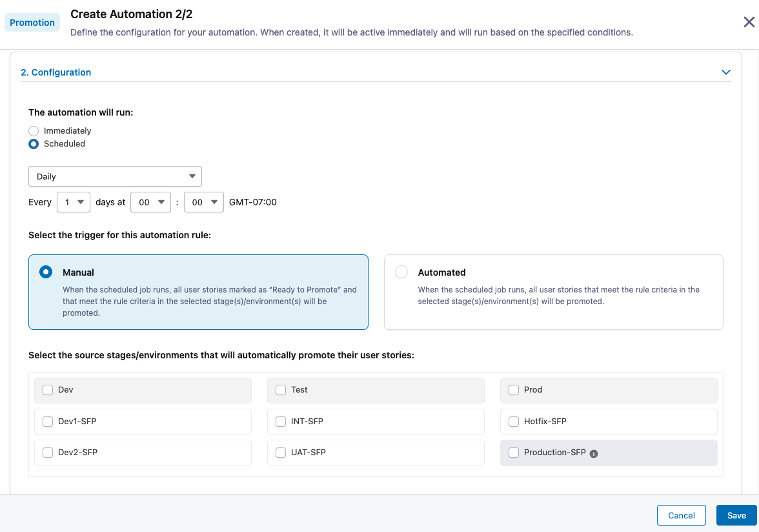This screenshot has width=759, height=532.
Task: Click the 2. Configuration section header
Action: [x=56, y=72]
